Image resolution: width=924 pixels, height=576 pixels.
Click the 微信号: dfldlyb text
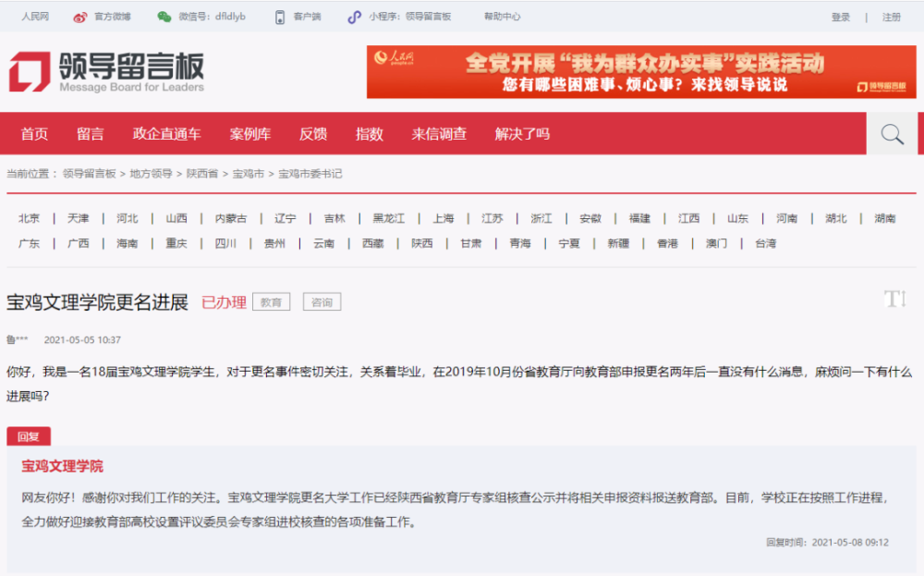point(213,17)
